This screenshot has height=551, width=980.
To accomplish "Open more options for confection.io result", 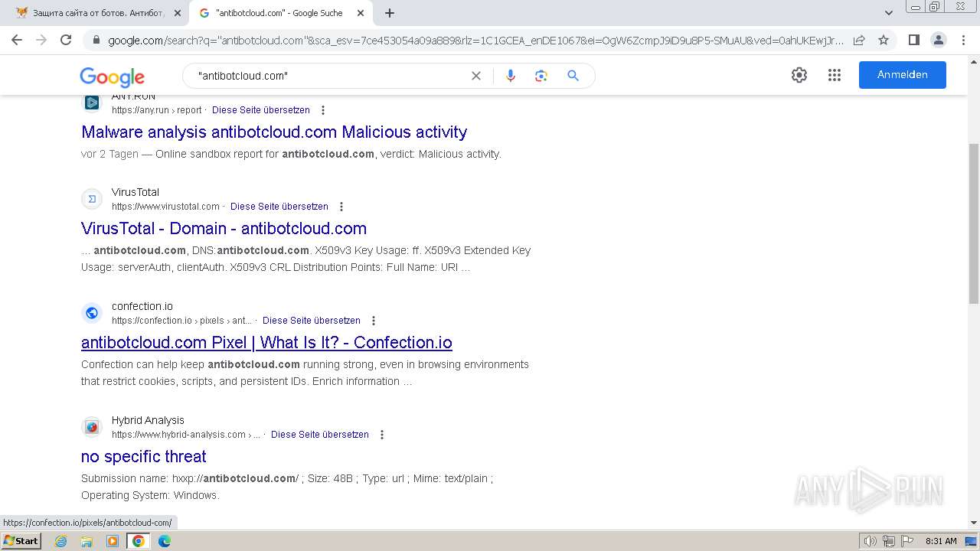I will click(x=374, y=321).
